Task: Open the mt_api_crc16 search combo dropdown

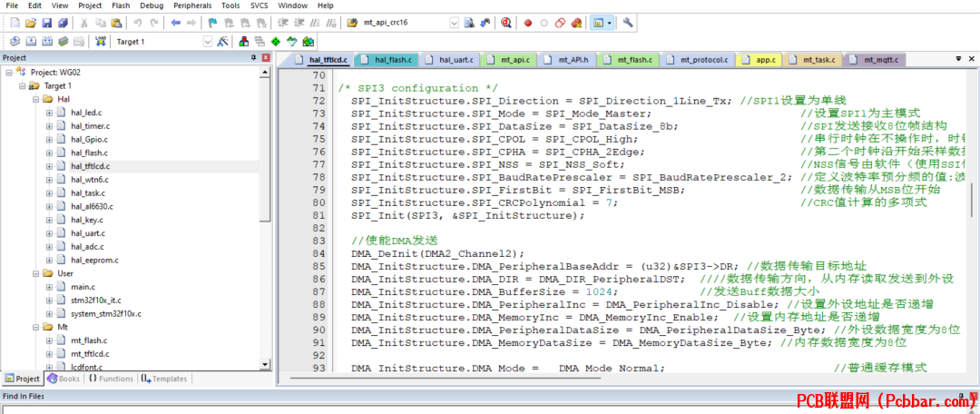Action: 454,23
